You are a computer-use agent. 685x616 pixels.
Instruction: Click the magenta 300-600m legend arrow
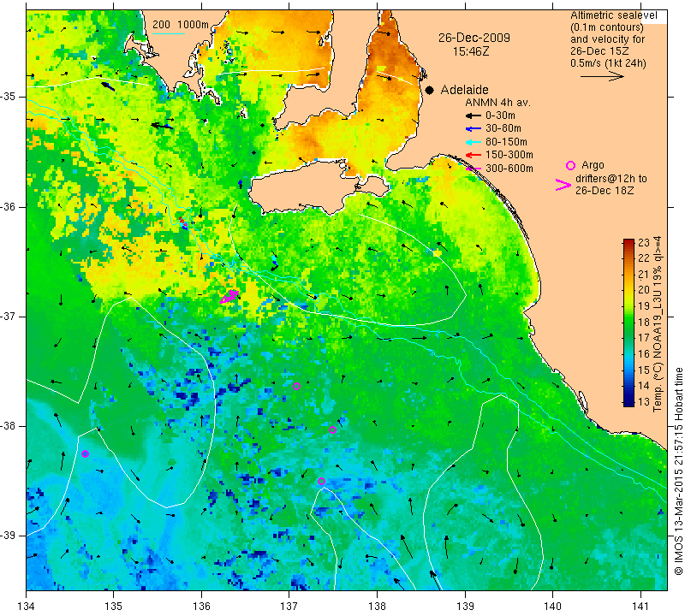pos(473,169)
